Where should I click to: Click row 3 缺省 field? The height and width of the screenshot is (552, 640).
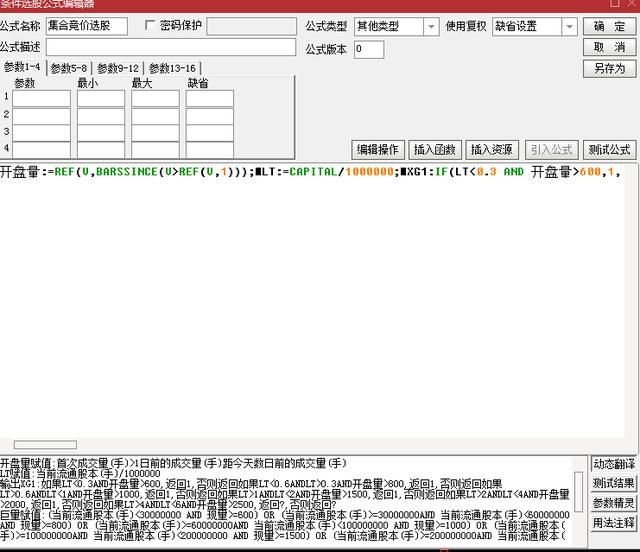tap(210, 133)
